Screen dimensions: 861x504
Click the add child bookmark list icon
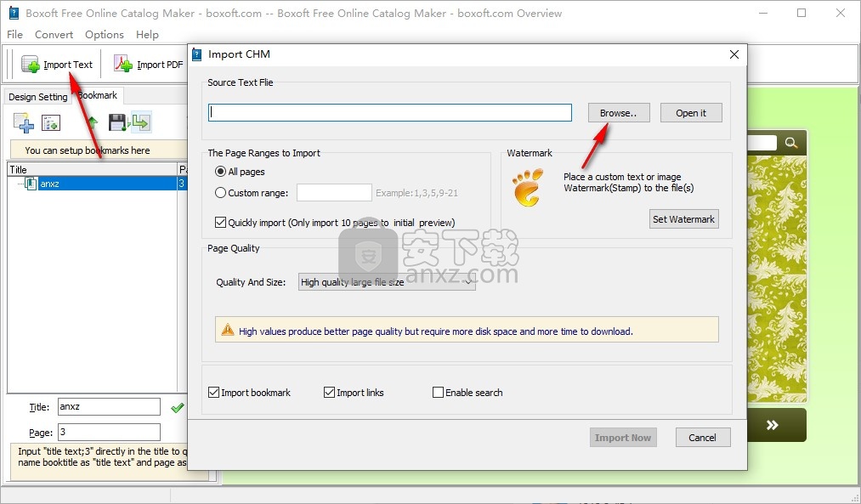tap(51, 122)
